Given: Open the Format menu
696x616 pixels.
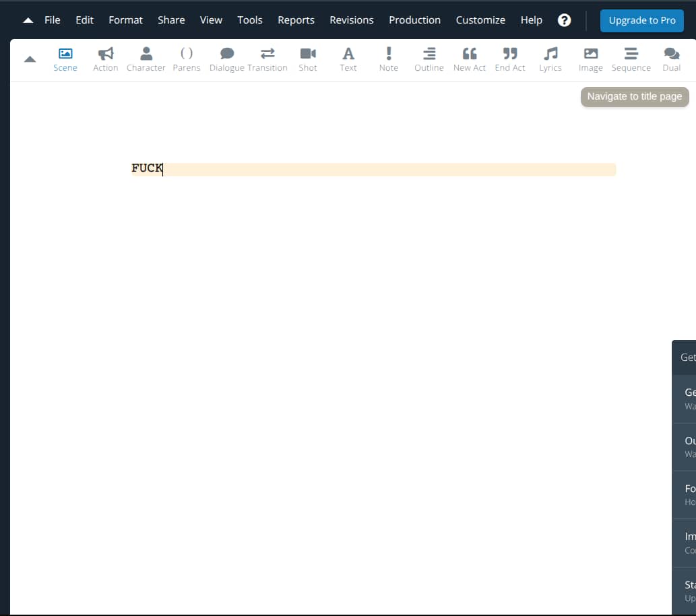Looking at the screenshot, I should pyautogui.click(x=125, y=20).
